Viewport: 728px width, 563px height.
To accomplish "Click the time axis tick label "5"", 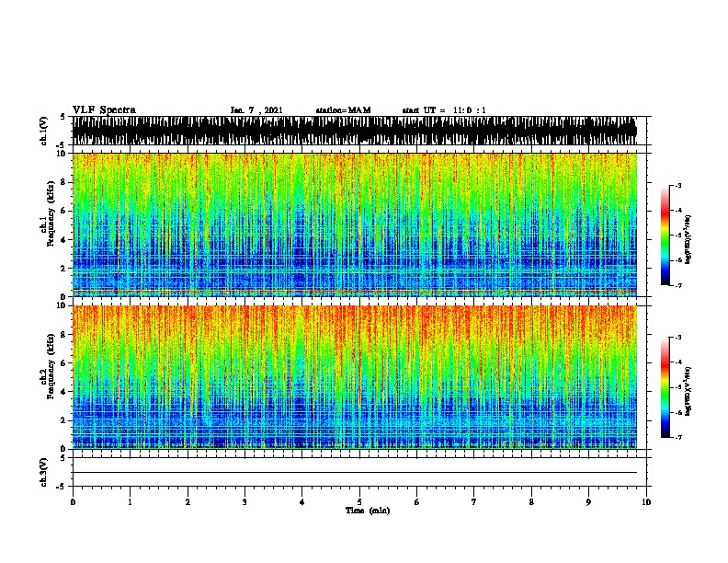I will (x=359, y=502).
